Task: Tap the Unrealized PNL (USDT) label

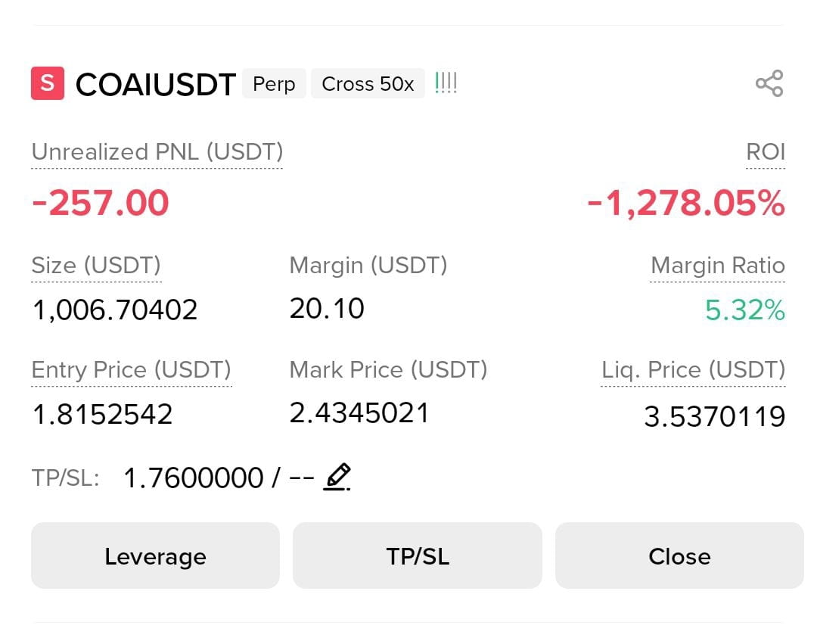Action: [x=157, y=152]
